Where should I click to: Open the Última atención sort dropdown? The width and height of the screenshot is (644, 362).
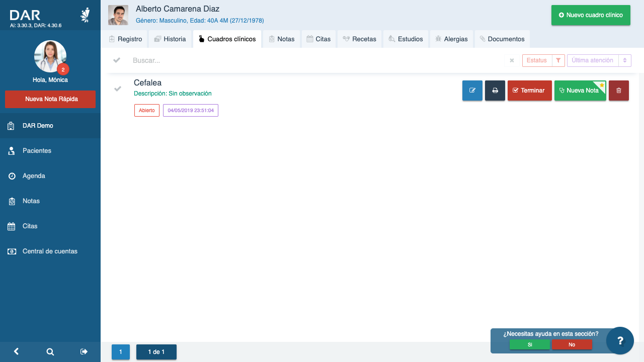click(x=593, y=60)
